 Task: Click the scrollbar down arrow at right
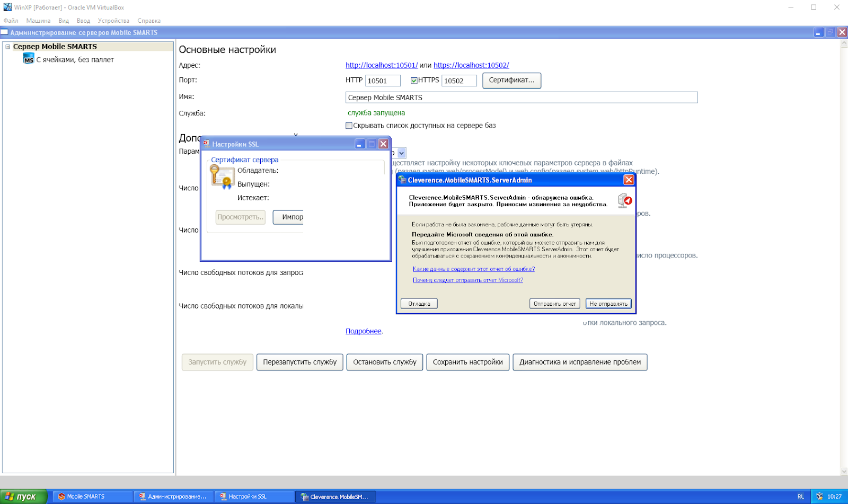click(844, 471)
